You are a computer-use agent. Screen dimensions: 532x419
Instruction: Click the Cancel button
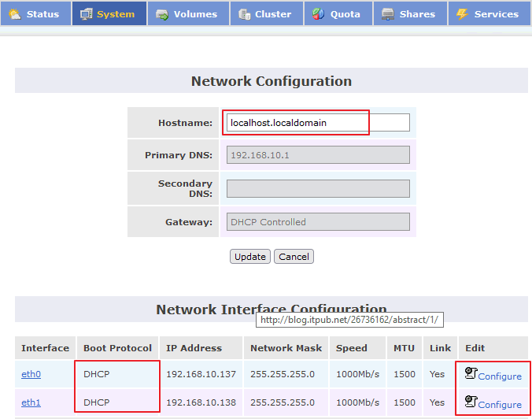294,256
